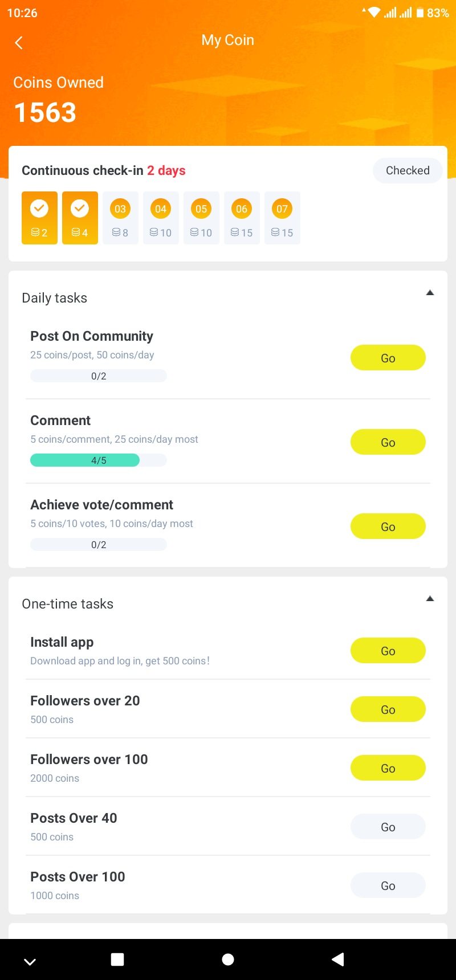Tap the day 07 check-in coin icon
Screen dimensions: 456x980
pyautogui.click(x=282, y=209)
